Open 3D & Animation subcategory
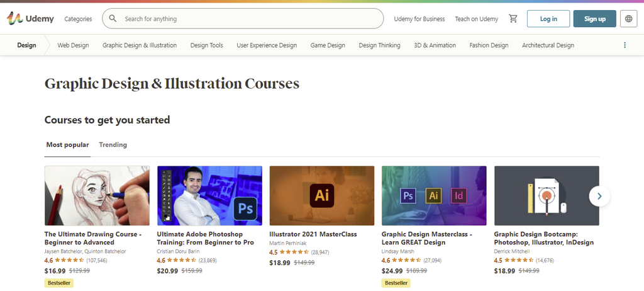Viewport: 644px width, 291px height. click(x=435, y=45)
